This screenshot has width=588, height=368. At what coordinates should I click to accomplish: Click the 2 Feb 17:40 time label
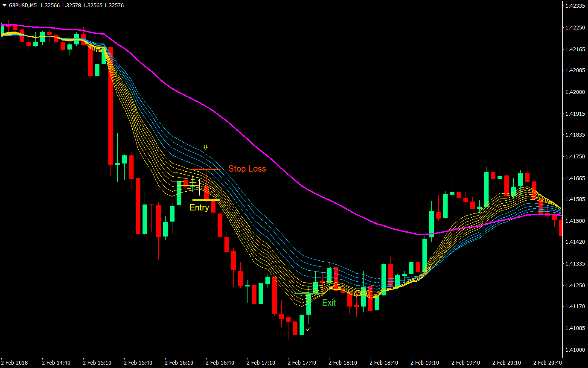[x=302, y=363]
